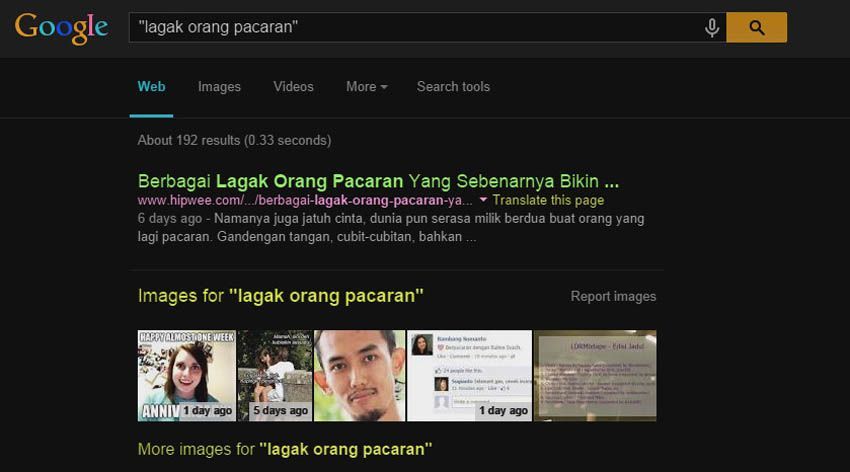Click More images for "lagak orang pacaran"
The height and width of the screenshot is (472, 850).
coord(285,449)
